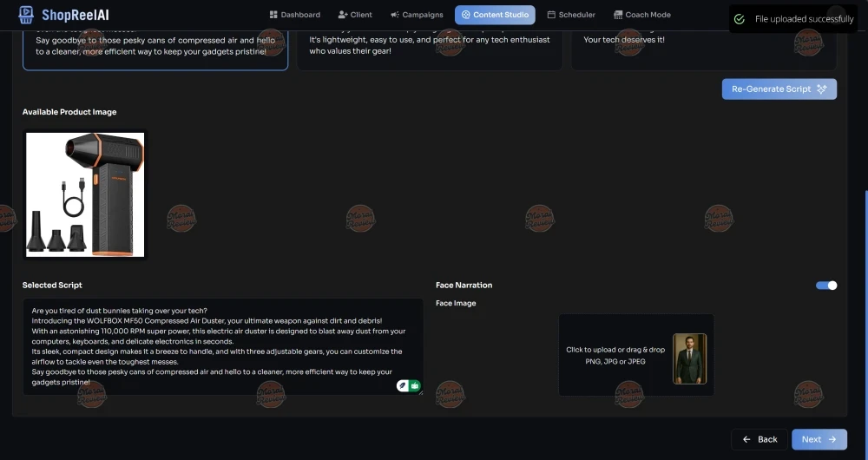Click the green checkmark in the upload notification
Viewport: 868px width, 460px height.
[739, 19]
